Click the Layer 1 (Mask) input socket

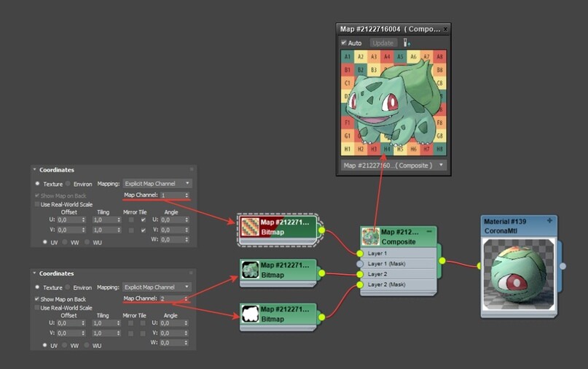click(360, 264)
